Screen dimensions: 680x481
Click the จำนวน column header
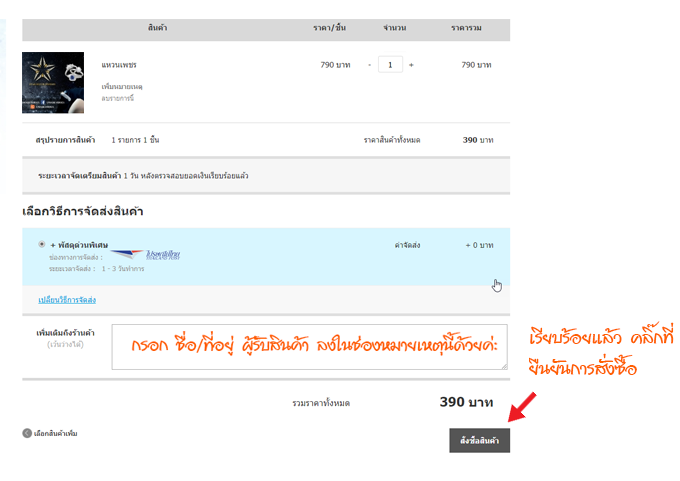(x=393, y=28)
